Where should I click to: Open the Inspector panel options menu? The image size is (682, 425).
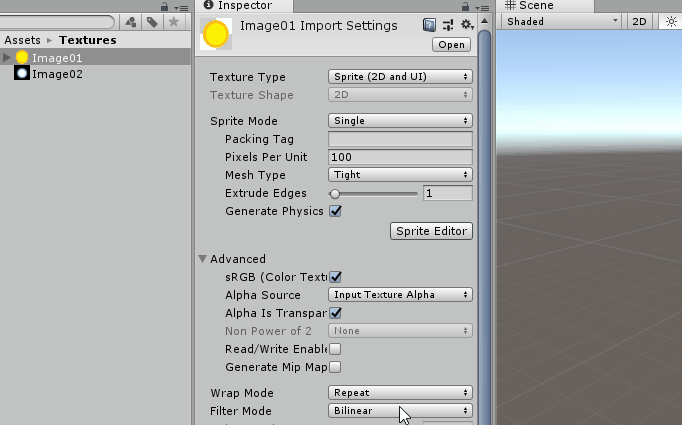pos(482,7)
